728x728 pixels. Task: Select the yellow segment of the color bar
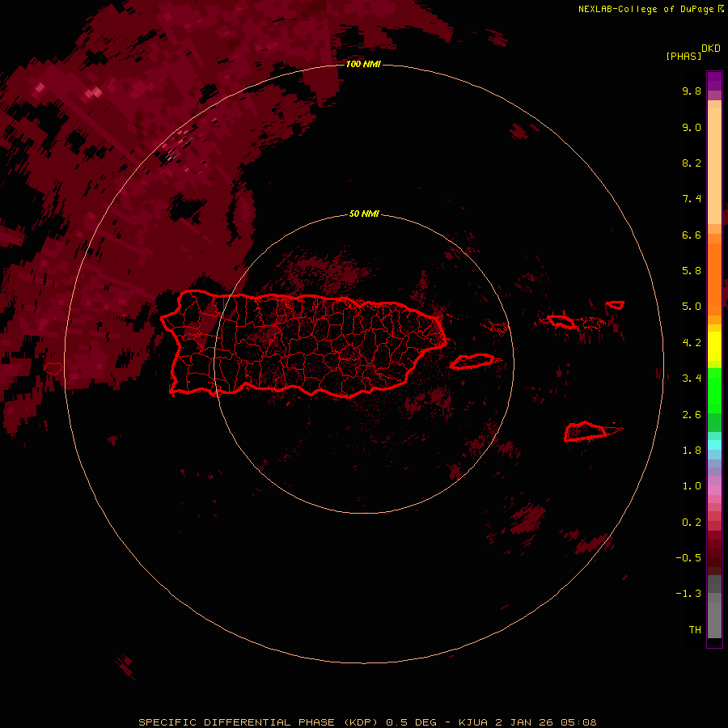[714, 346]
